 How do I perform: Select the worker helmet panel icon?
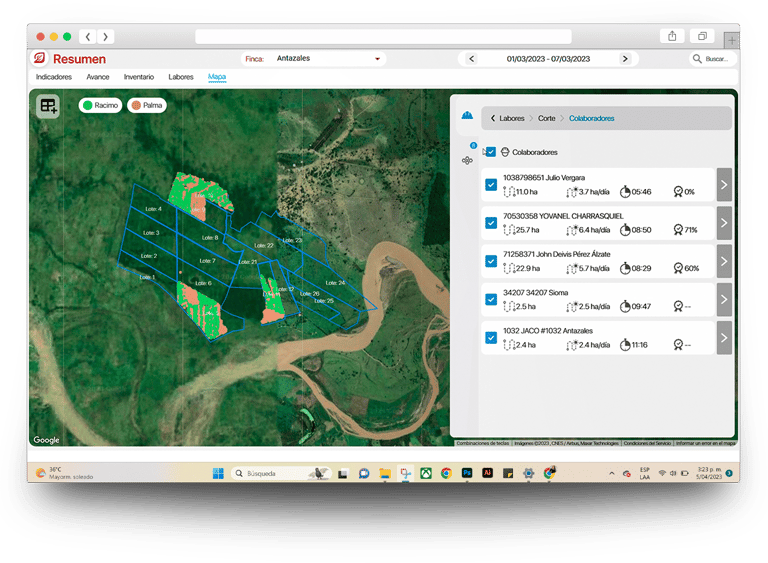(x=467, y=117)
